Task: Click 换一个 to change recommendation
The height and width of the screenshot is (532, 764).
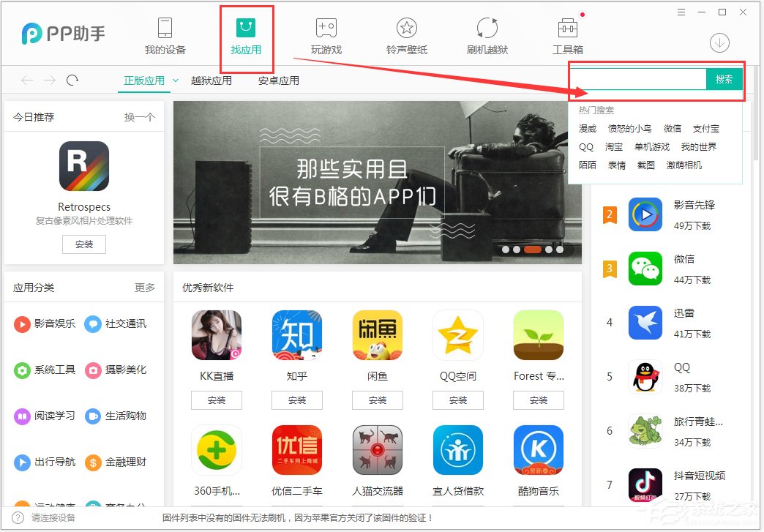Action: pos(139,117)
